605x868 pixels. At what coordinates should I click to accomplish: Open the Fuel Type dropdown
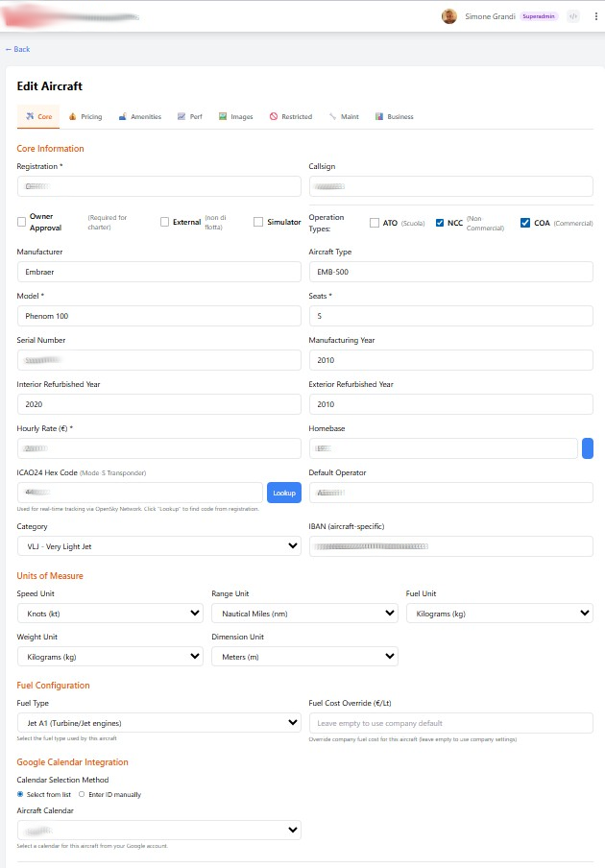tap(158, 723)
